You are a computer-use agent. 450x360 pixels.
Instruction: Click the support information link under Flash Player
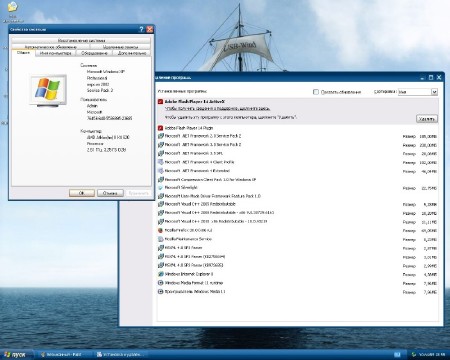tap(217, 109)
